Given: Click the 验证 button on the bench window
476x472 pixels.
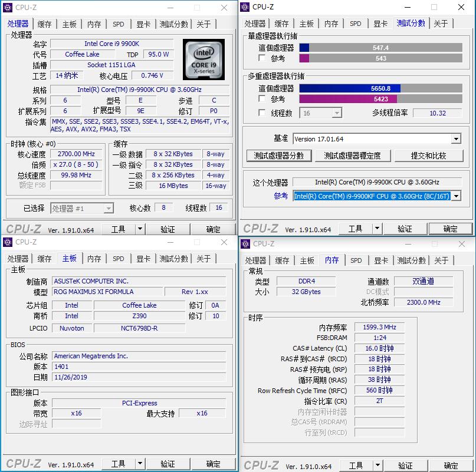Looking at the screenshot, I should pyautogui.click(x=406, y=228).
